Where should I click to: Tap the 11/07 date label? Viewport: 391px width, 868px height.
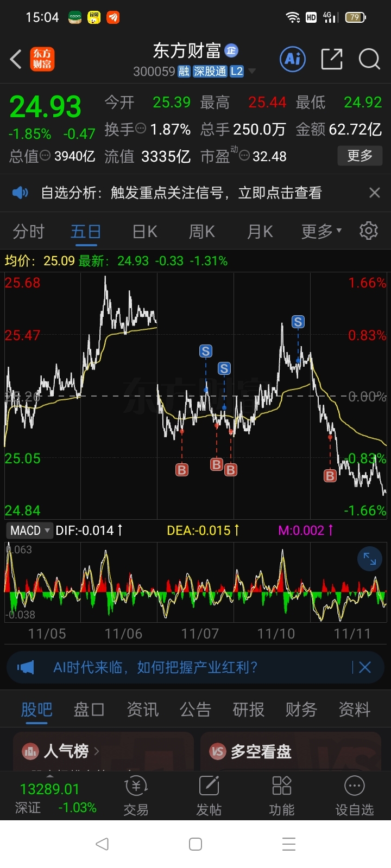point(200,634)
